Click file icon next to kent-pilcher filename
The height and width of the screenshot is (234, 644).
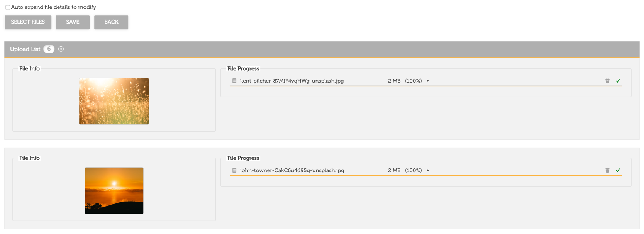click(x=234, y=81)
